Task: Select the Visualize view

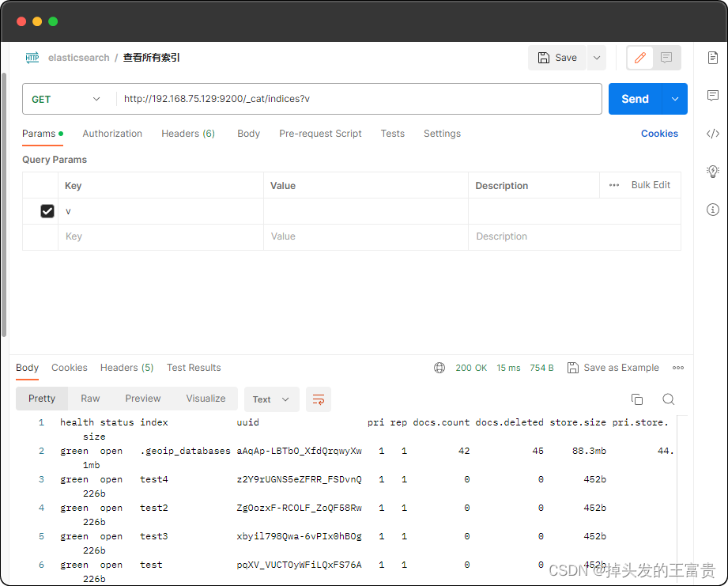Action: point(206,399)
